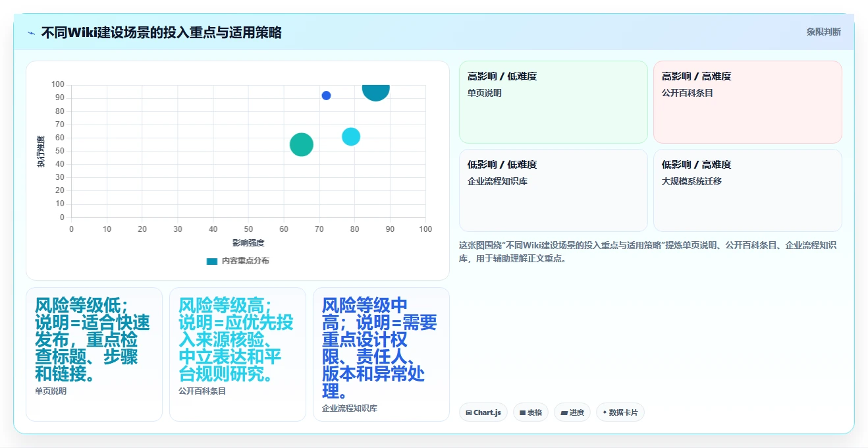Viewport: 868px width, 448px height.
Task: Click the icon inside the 表格 chip
Action: (x=522, y=413)
